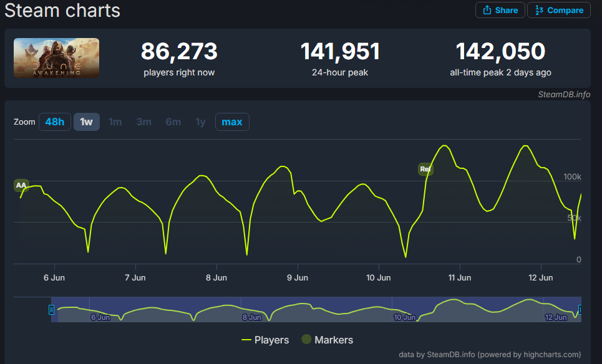Toggle the Markers series in legend
The width and height of the screenshot is (602, 364).
coord(327,340)
